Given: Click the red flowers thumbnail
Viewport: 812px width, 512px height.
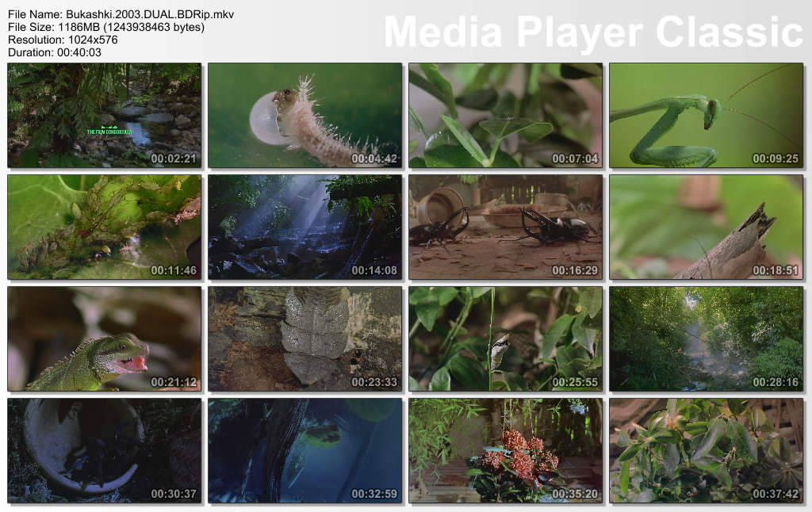Looking at the screenshot, I should tap(505, 451).
